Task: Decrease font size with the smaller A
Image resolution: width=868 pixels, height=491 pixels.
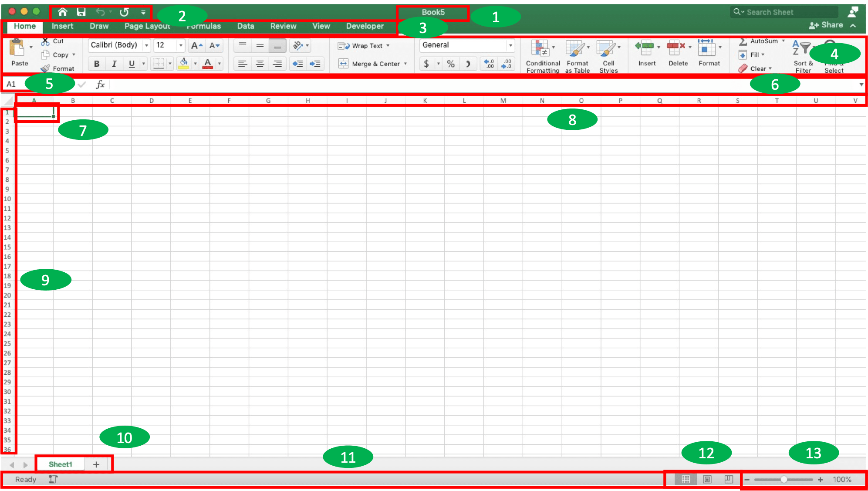Action: click(x=215, y=45)
